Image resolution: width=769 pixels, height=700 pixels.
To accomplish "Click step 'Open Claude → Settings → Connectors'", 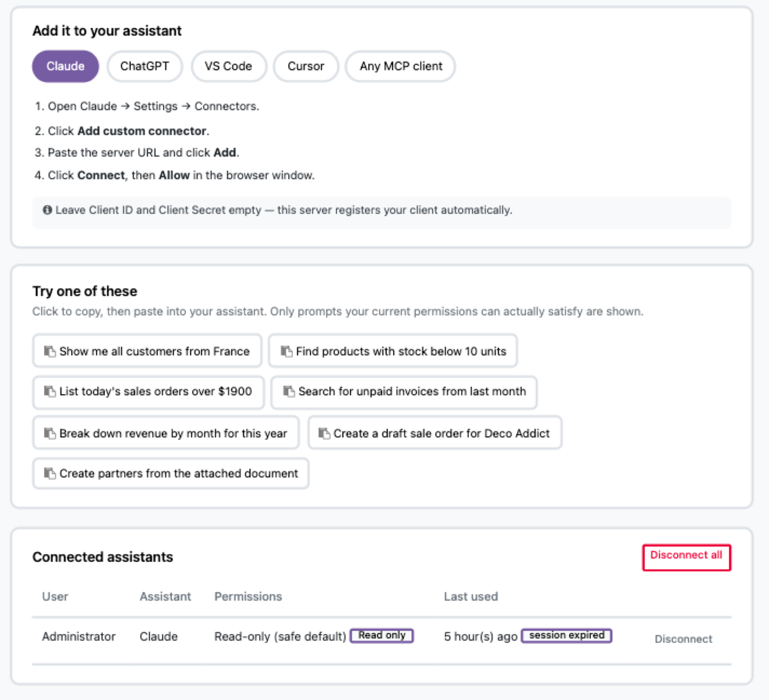I will (x=147, y=106).
